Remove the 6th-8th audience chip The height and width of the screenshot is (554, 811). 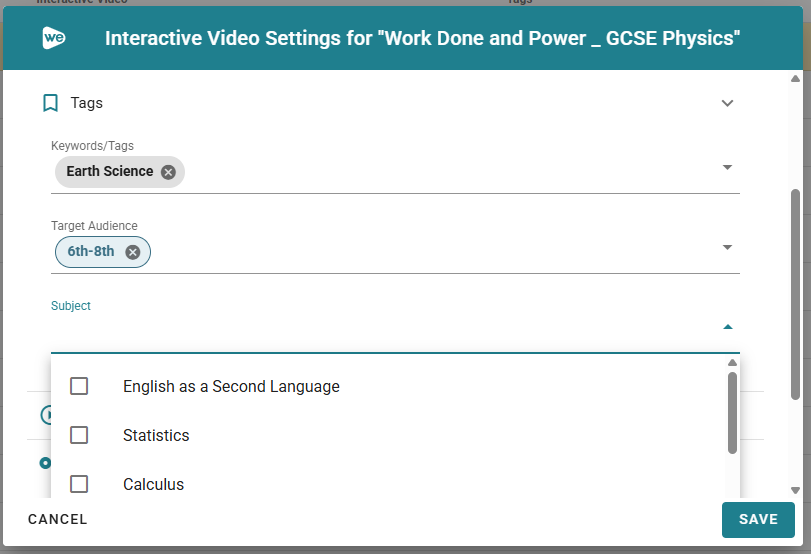[132, 252]
